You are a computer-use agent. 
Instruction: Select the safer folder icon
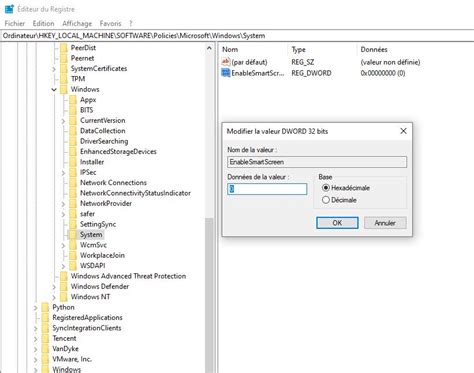pyautogui.click(x=73, y=214)
